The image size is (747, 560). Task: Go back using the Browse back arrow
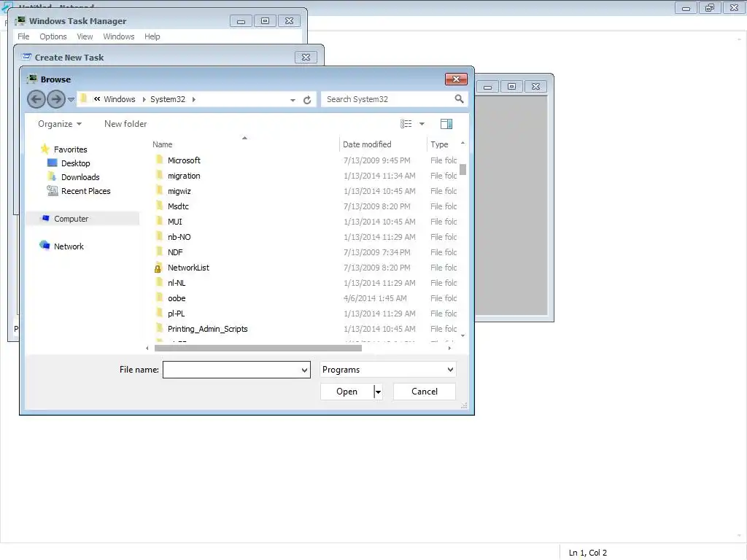36,99
